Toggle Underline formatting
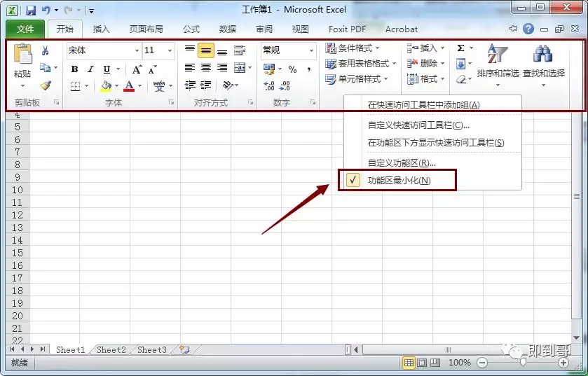Image resolution: width=588 pixels, height=376 pixels. point(107,69)
